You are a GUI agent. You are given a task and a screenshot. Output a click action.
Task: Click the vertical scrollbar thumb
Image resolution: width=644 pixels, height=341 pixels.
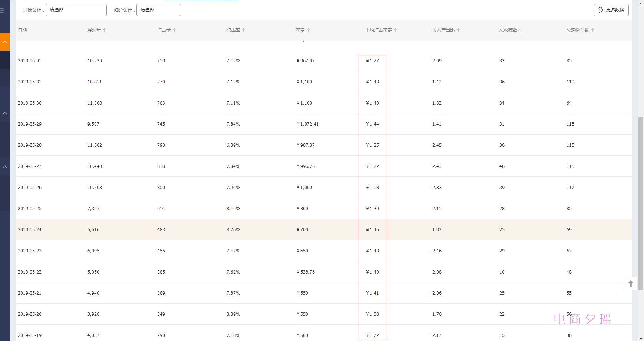click(x=641, y=203)
